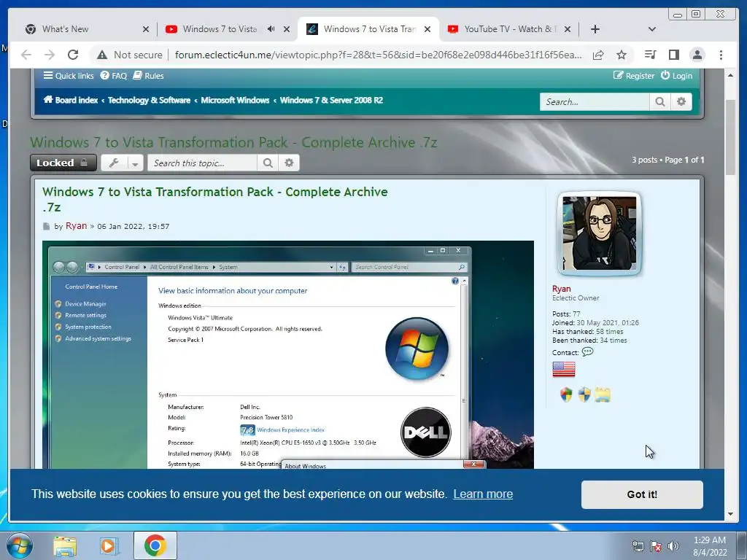The height and width of the screenshot is (560, 747).
Task: Open the network tray icon
Action: coord(638,546)
